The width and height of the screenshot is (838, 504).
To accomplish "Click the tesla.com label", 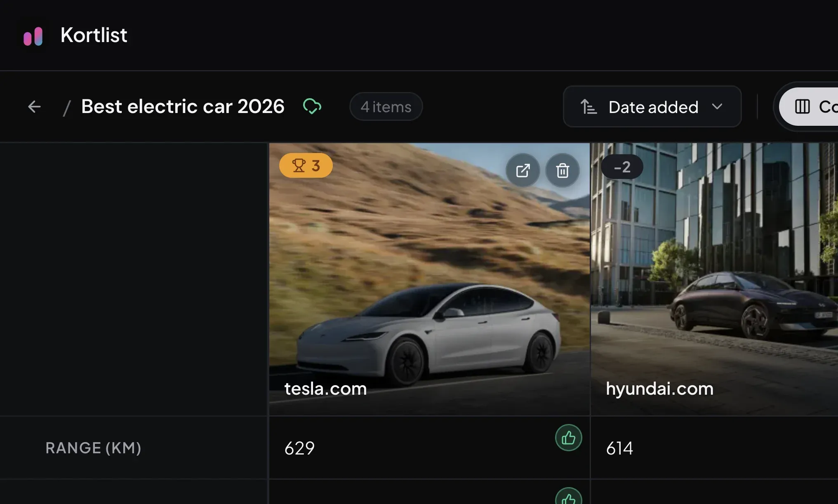I will [x=325, y=389].
